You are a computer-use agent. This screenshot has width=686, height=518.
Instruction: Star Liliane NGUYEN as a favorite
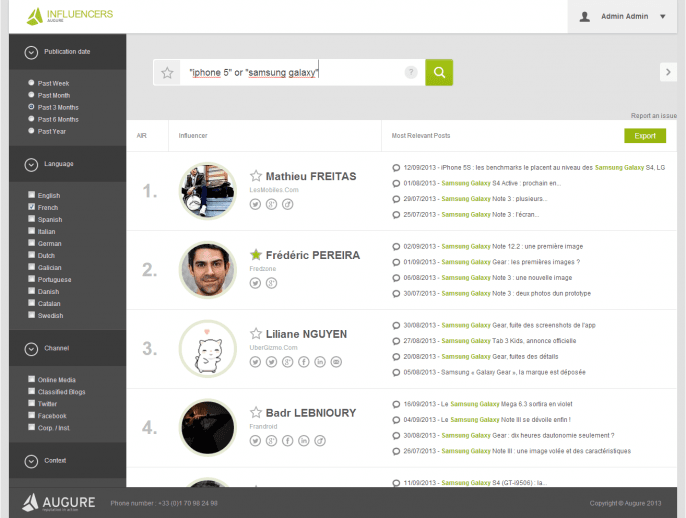pos(256,333)
